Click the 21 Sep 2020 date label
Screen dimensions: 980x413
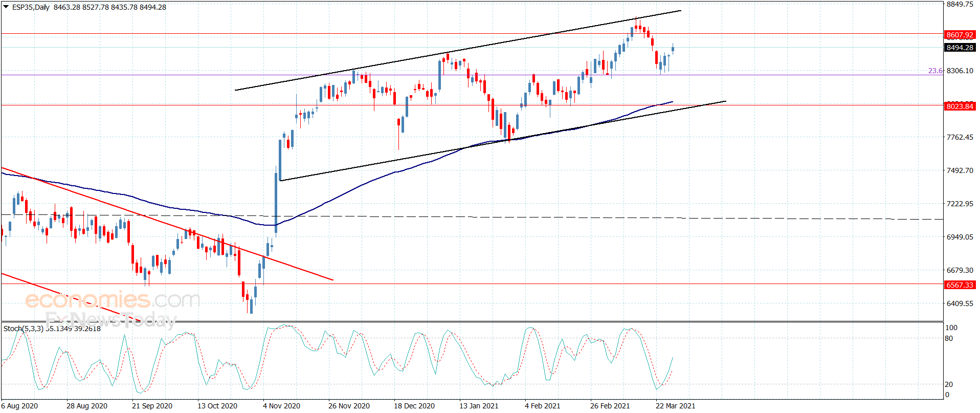click(152, 406)
